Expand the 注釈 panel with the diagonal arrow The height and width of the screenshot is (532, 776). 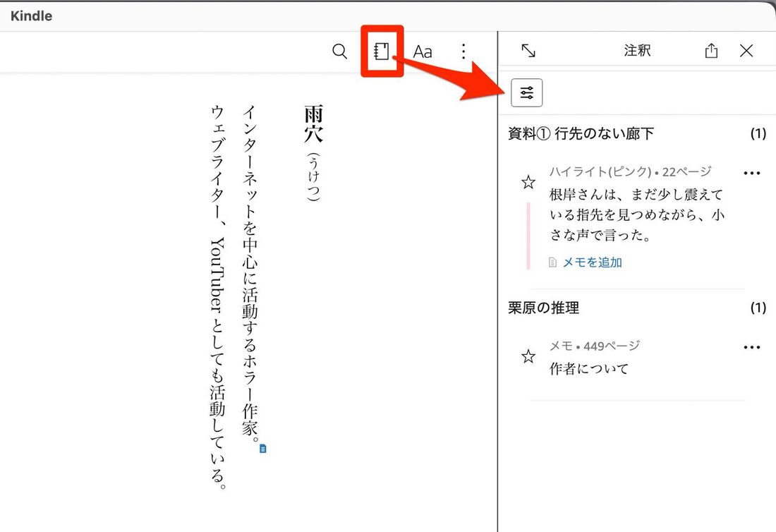530,51
